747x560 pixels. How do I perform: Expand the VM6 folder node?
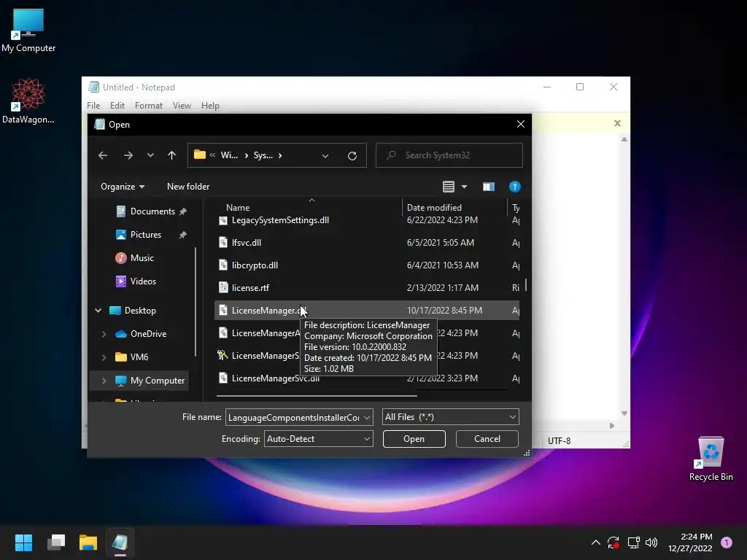point(104,357)
